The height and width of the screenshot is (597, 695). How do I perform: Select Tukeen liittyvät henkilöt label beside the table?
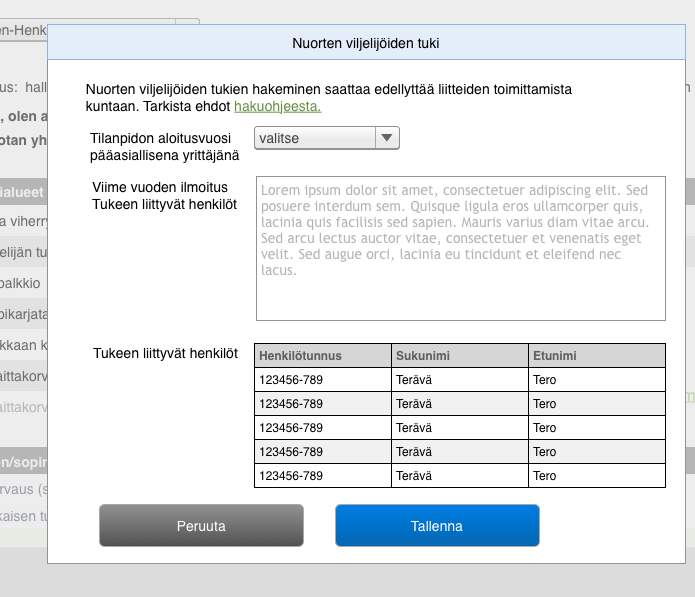pyautogui.click(x=165, y=353)
